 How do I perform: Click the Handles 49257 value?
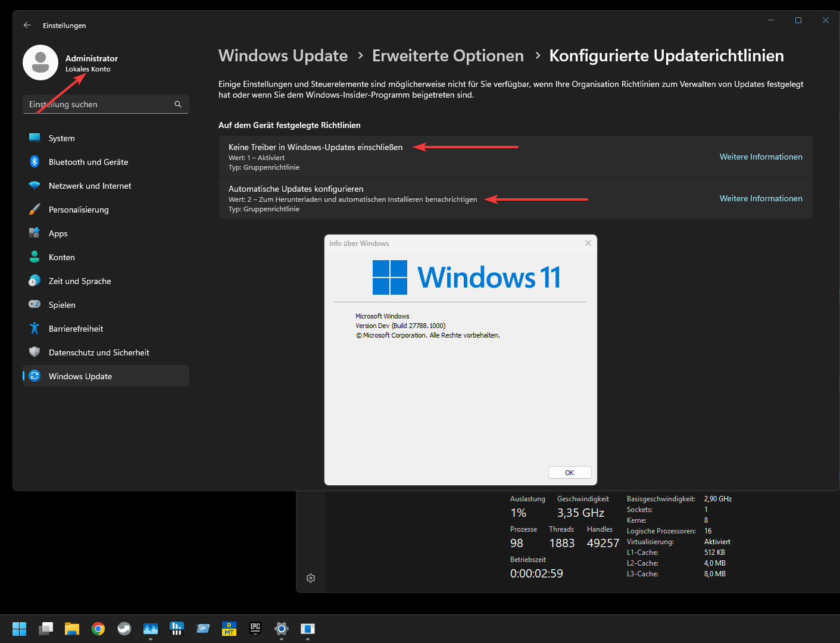(603, 543)
